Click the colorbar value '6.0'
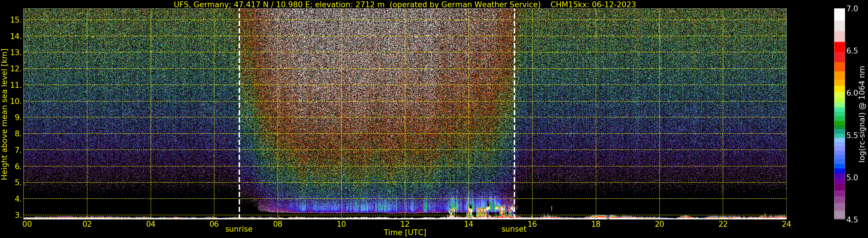 [x=852, y=93]
